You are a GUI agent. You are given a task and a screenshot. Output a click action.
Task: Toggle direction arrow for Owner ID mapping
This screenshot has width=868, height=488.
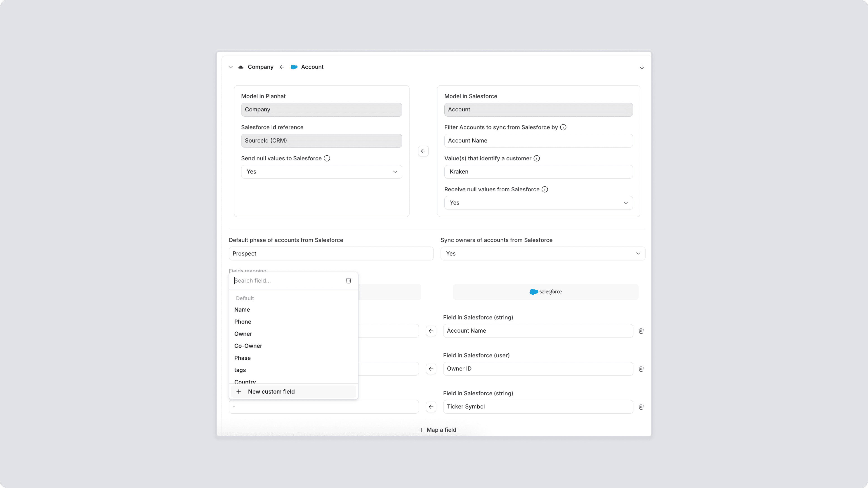point(431,369)
